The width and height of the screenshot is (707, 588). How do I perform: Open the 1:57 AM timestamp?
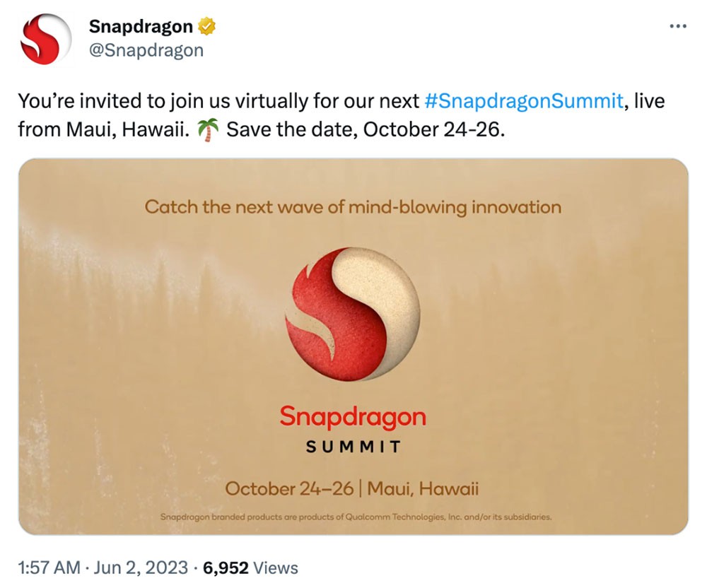49,568
